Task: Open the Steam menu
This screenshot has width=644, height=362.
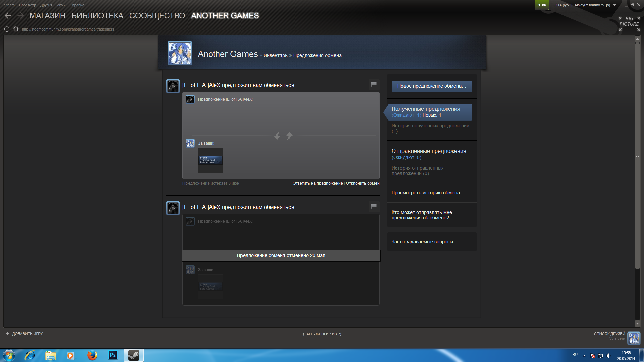Action: [9, 5]
